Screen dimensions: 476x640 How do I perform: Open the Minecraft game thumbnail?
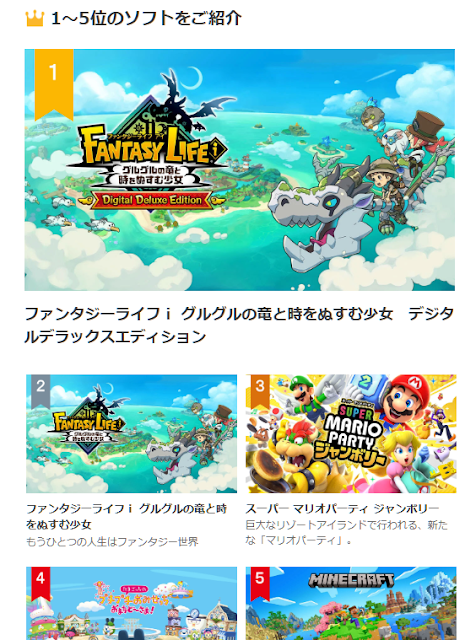click(351, 603)
